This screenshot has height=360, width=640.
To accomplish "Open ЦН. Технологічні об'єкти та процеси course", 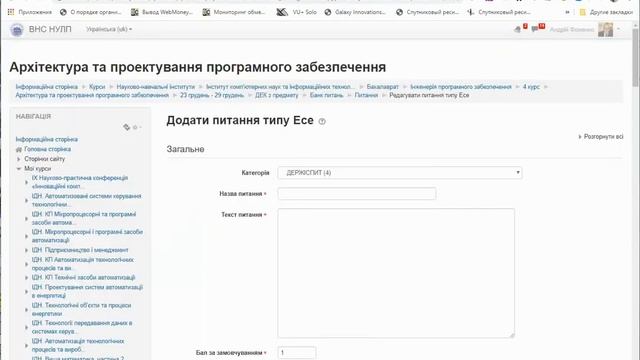I will (82, 309).
